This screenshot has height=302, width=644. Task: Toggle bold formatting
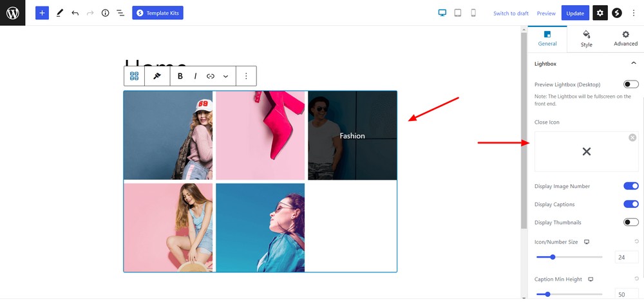click(x=180, y=76)
